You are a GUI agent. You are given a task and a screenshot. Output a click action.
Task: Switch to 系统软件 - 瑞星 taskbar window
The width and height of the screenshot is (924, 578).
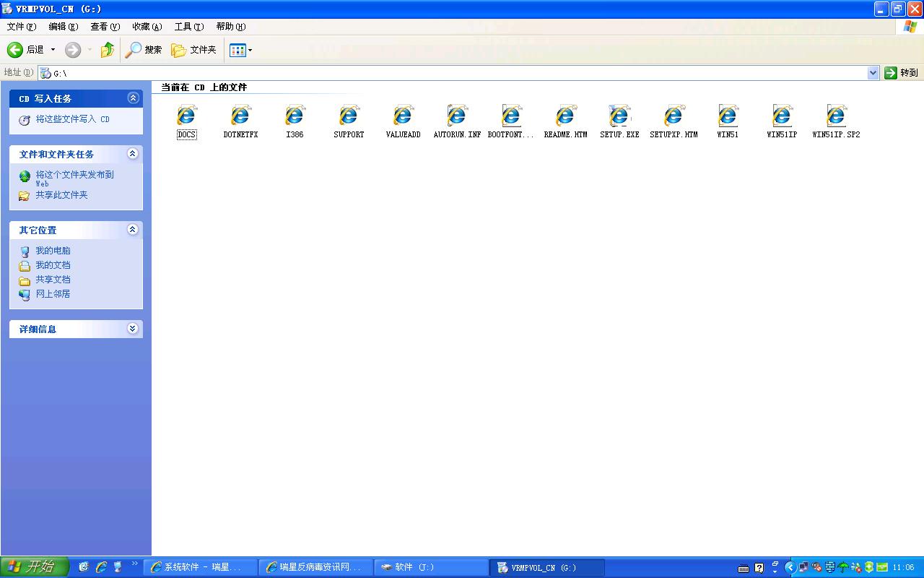coord(201,567)
